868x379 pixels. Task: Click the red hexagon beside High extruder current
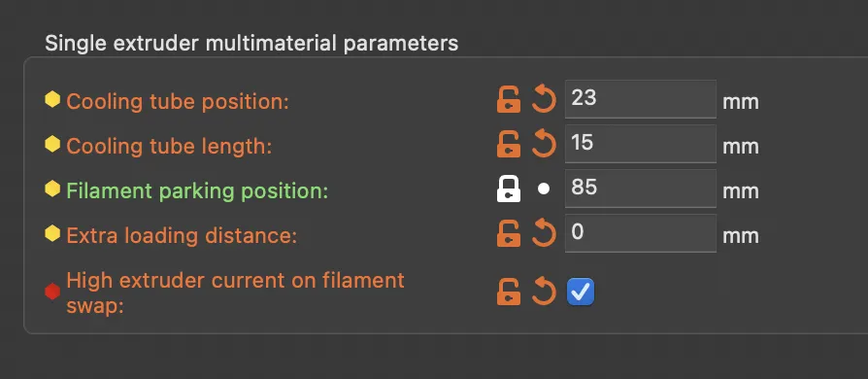click(52, 292)
